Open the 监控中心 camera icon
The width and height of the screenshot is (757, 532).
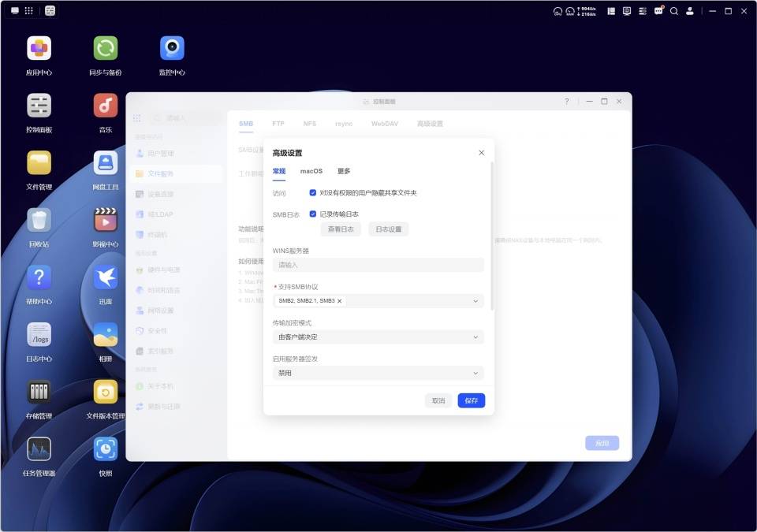click(x=172, y=48)
